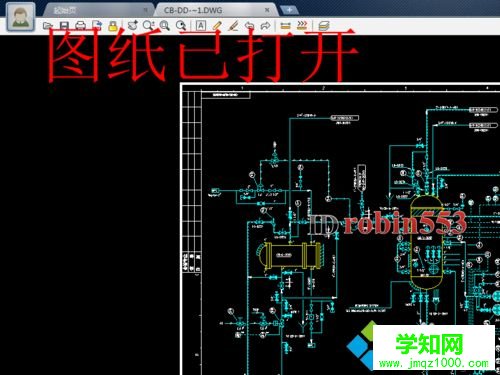Click the user avatar profile icon
This screenshot has height=375, width=500.
tap(21, 17)
